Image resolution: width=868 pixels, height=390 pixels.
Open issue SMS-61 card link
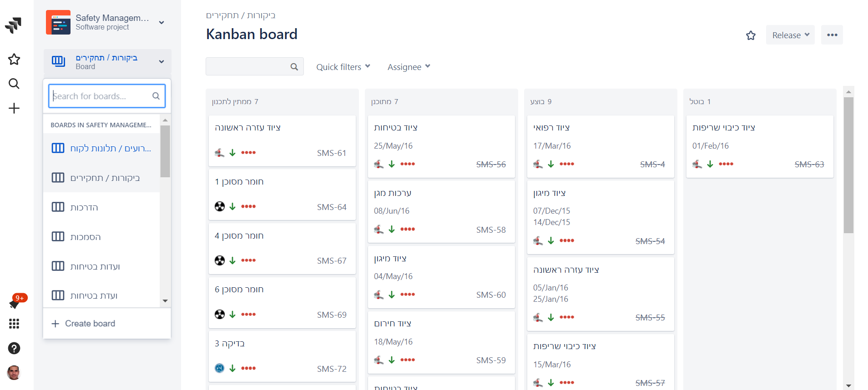pyautogui.click(x=332, y=153)
